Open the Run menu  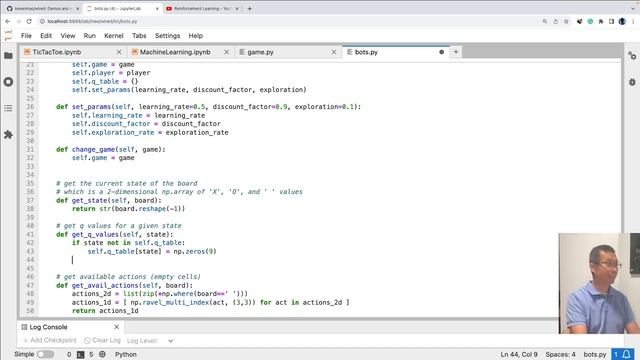tap(89, 36)
